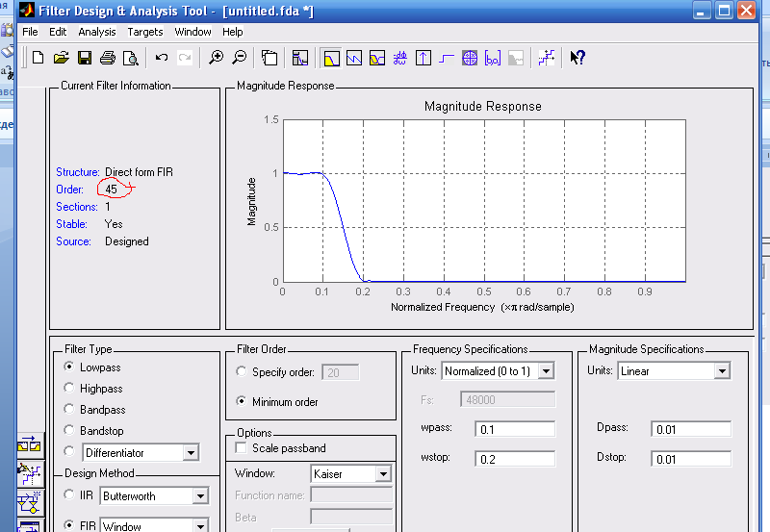Open the Help menu
Screen dimensions: 770x532
232,32
